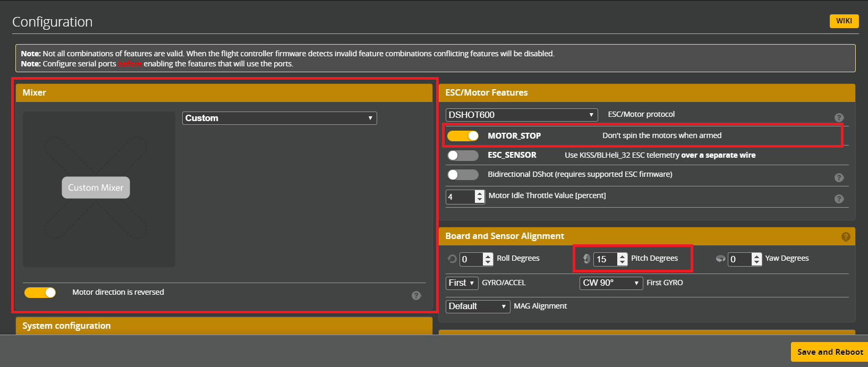
Task: Click help icon for Bidirectional DShot
Action: (839, 177)
